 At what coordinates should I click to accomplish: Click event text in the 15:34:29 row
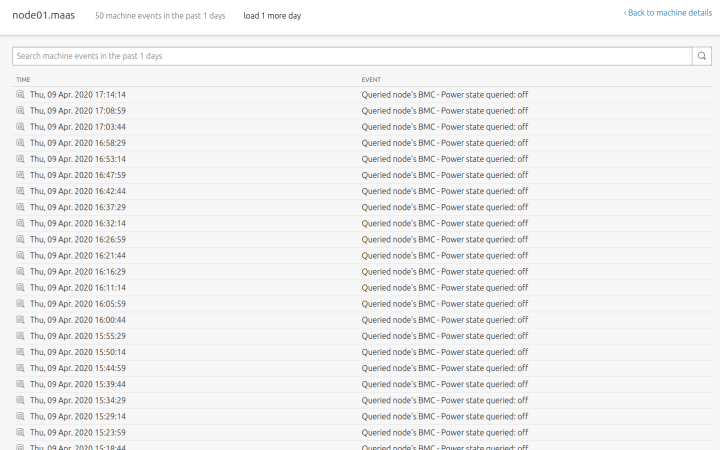[444, 400]
